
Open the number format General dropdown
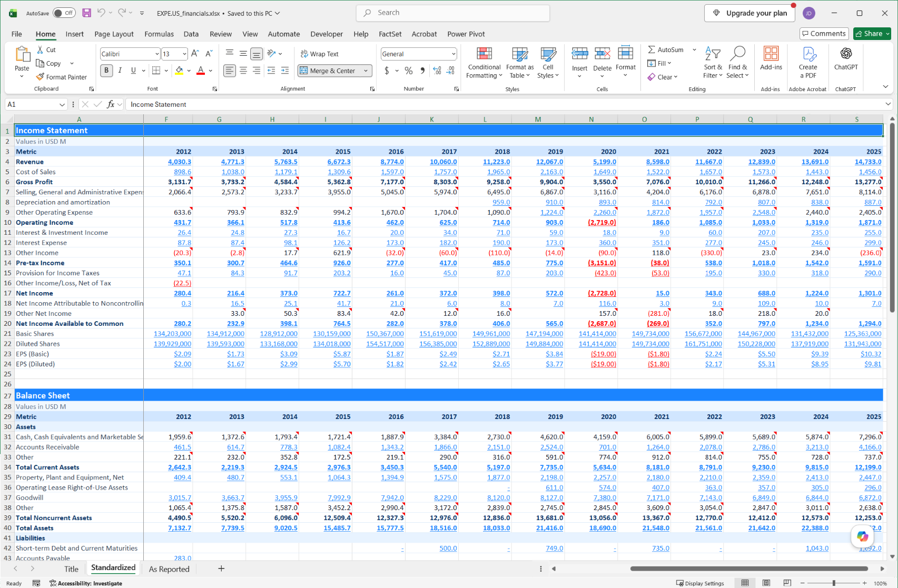click(x=453, y=54)
